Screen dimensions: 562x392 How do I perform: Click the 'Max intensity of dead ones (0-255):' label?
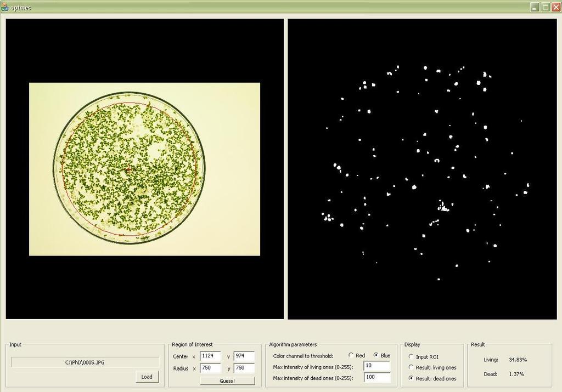(x=313, y=378)
